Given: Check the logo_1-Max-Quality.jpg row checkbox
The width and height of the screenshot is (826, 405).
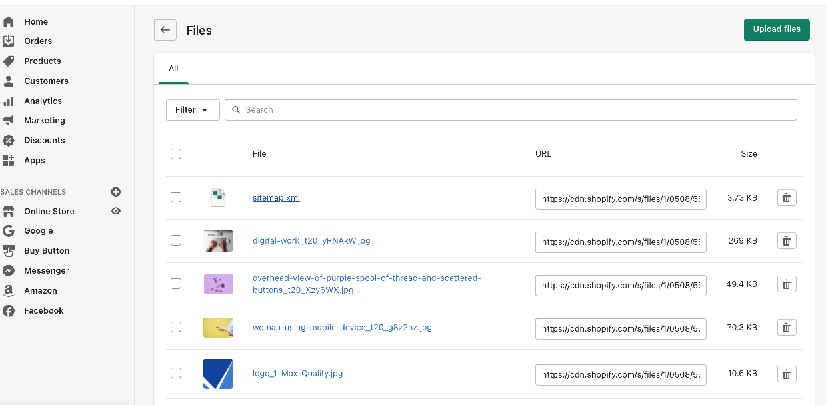Looking at the screenshot, I should pos(176,373).
